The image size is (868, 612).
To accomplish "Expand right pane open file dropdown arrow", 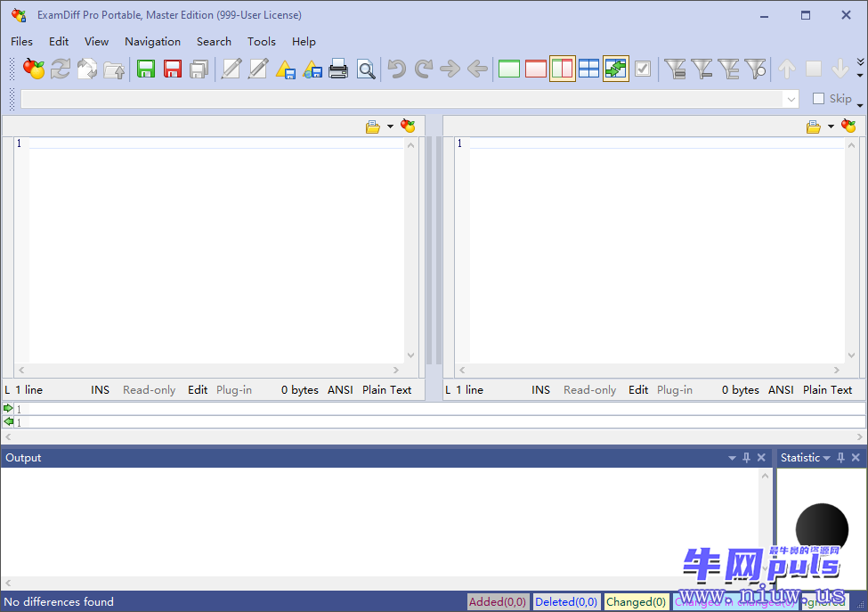I will click(831, 126).
